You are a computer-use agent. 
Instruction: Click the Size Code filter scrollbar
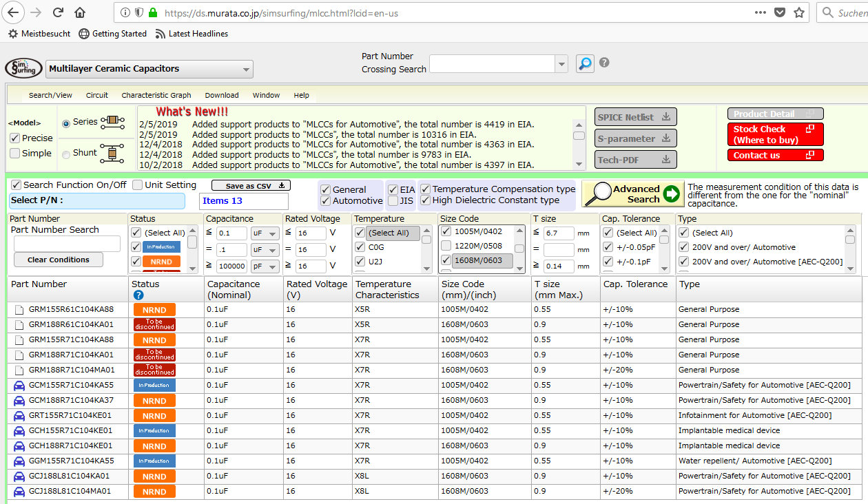pyautogui.click(x=519, y=249)
